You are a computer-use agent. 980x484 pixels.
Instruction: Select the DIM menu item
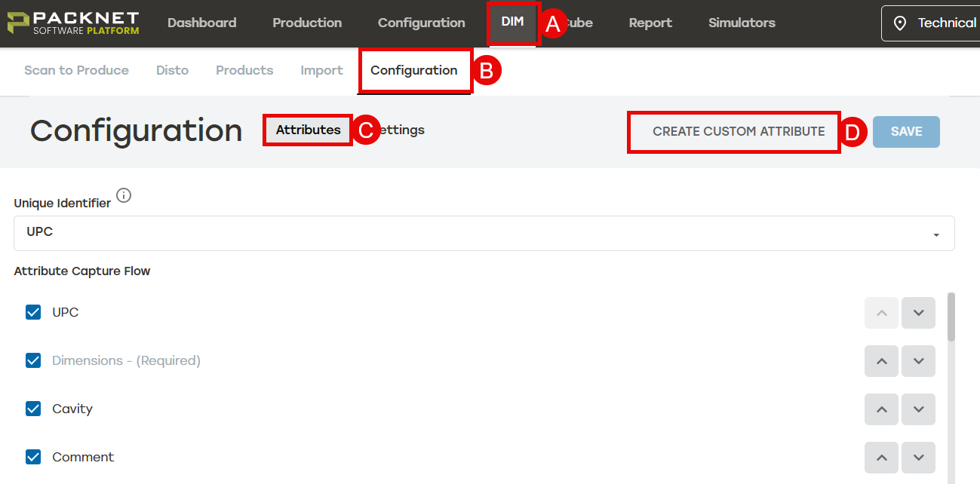pos(512,22)
